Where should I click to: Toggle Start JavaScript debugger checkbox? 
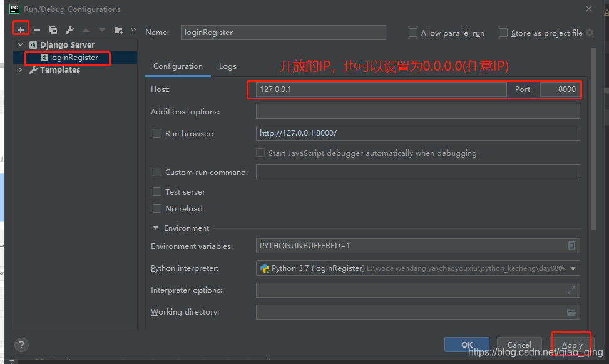pyautogui.click(x=260, y=153)
